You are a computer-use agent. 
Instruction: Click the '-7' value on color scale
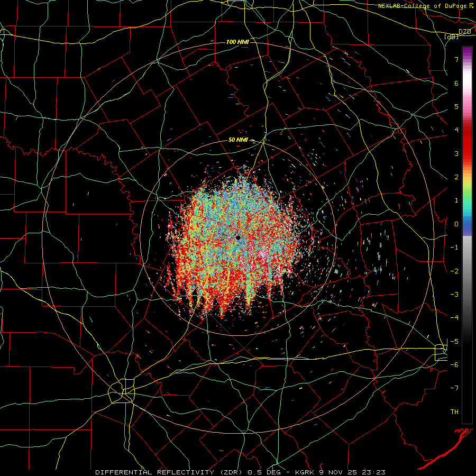click(454, 388)
